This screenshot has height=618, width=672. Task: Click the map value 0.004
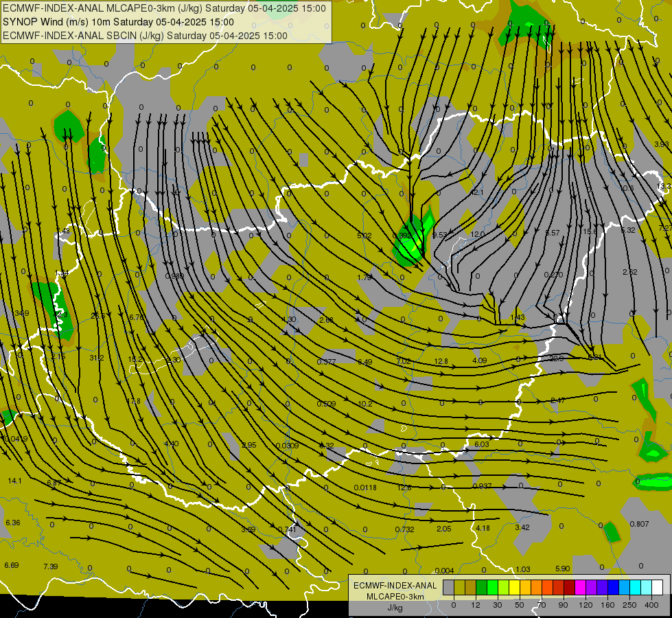[x=444, y=571]
